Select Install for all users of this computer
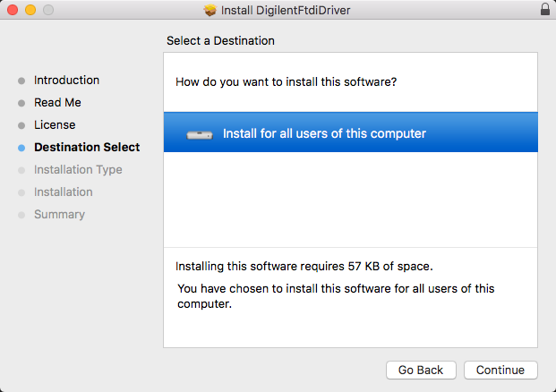Viewport: 556px width, 392px height. point(351,132)
